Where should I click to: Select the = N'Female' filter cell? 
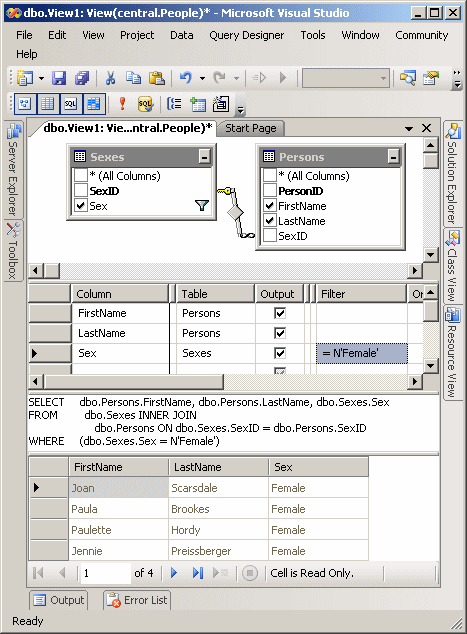(x=361, y=353)
